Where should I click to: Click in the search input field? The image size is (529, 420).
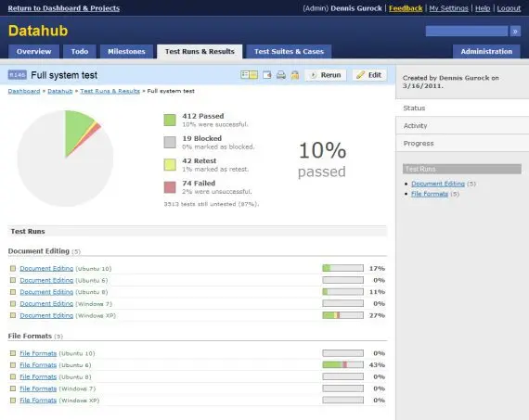coord(467,32)
